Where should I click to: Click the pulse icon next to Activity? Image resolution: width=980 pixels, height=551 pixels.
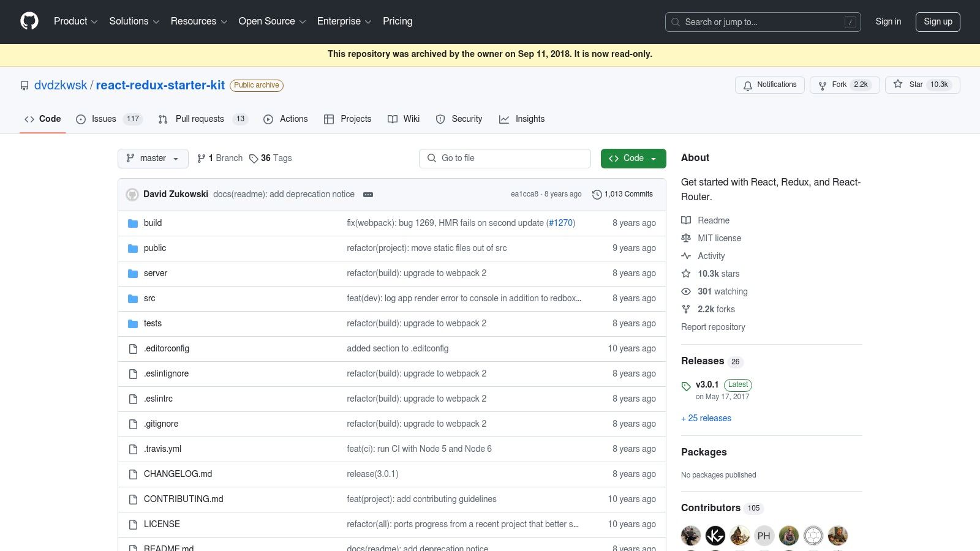[686, 256]
